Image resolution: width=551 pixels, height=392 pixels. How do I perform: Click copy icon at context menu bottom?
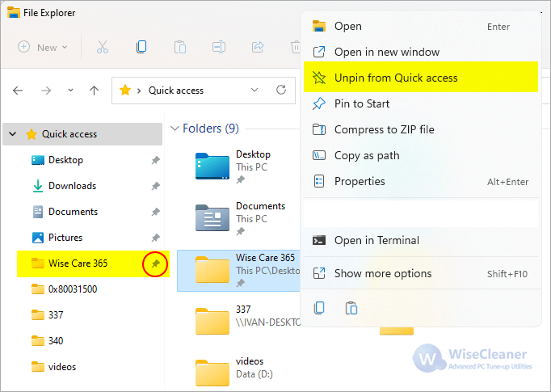click(x=319, y=308)
